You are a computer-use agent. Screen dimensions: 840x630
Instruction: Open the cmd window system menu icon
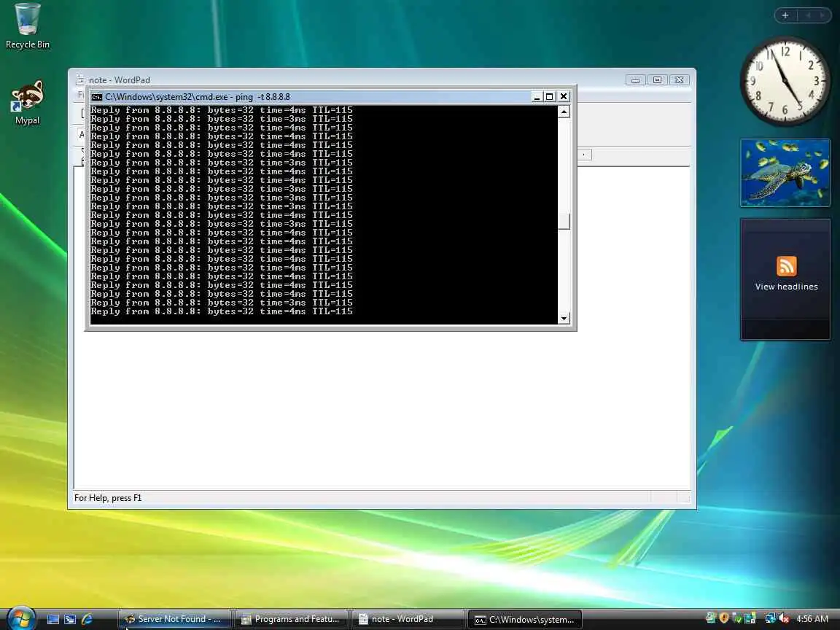click(x=96, y=97)
